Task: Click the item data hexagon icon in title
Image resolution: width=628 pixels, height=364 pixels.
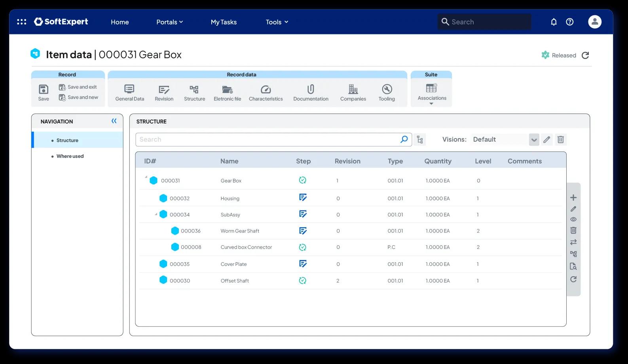Action: point(35,53)
